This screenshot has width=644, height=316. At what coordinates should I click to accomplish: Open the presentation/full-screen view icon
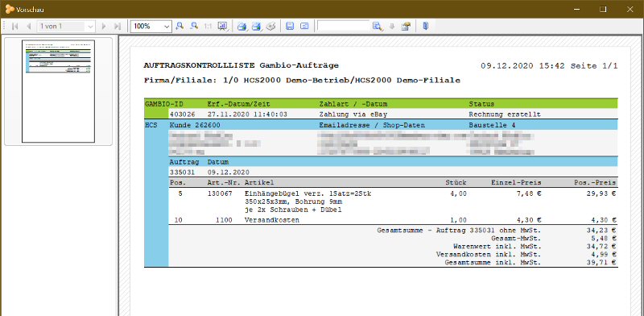[x=223, y=26]
